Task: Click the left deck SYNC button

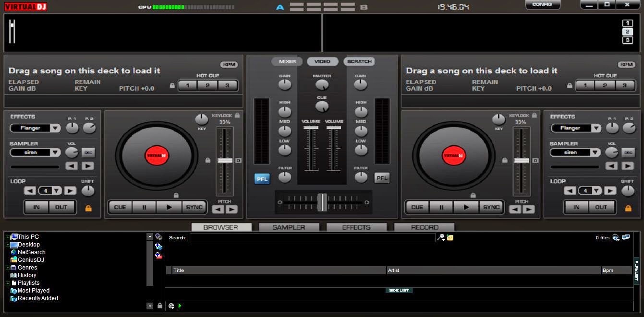Action: tap(194, 207)
